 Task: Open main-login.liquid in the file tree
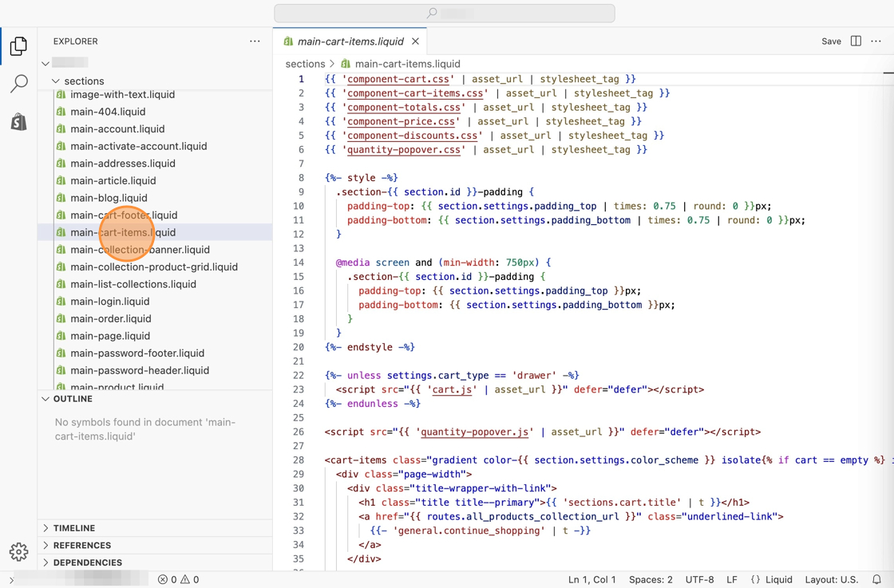(109, 302)
